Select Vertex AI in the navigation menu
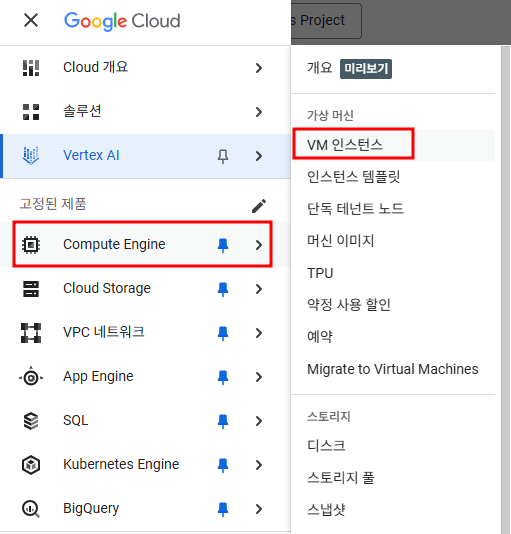 [x=145, y=156]
